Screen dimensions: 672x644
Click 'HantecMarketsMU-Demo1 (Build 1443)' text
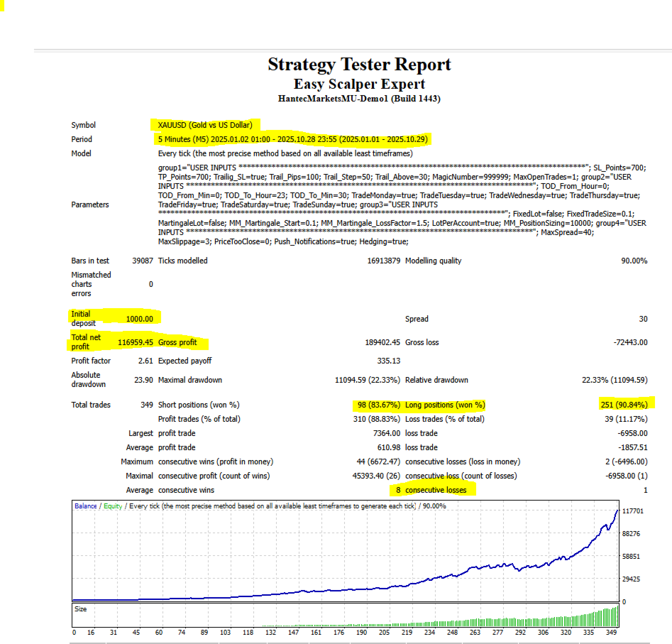(359, 99)
